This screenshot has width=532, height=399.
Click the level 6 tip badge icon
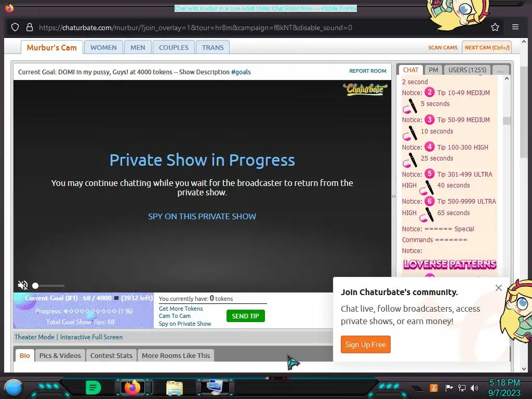pos(430,201)
